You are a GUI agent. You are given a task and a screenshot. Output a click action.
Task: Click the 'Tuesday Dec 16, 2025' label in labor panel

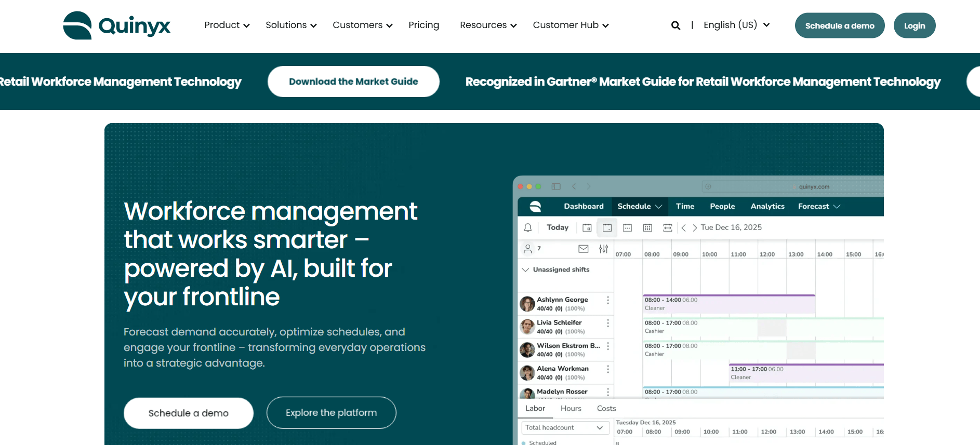tap(646, 423)
